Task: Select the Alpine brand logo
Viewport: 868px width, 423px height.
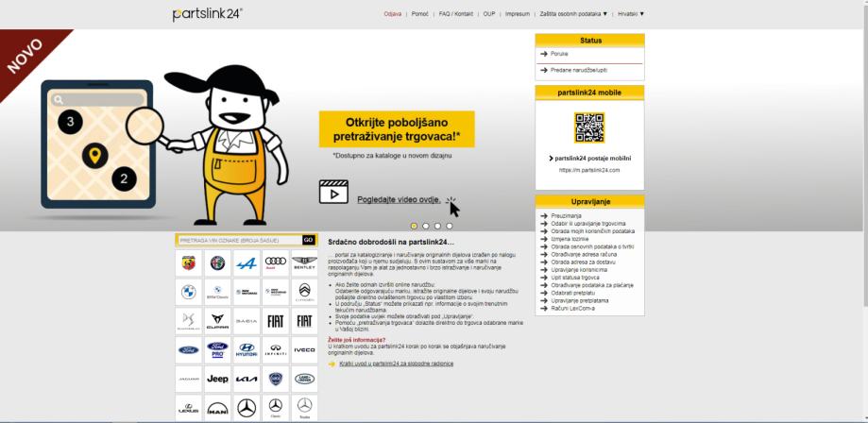Action: pos(247,263)
